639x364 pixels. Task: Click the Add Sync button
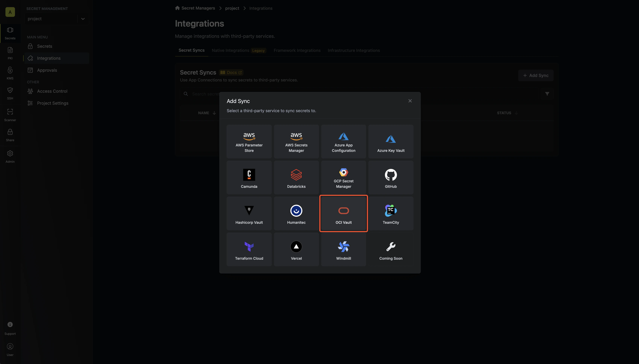(536, 75)
